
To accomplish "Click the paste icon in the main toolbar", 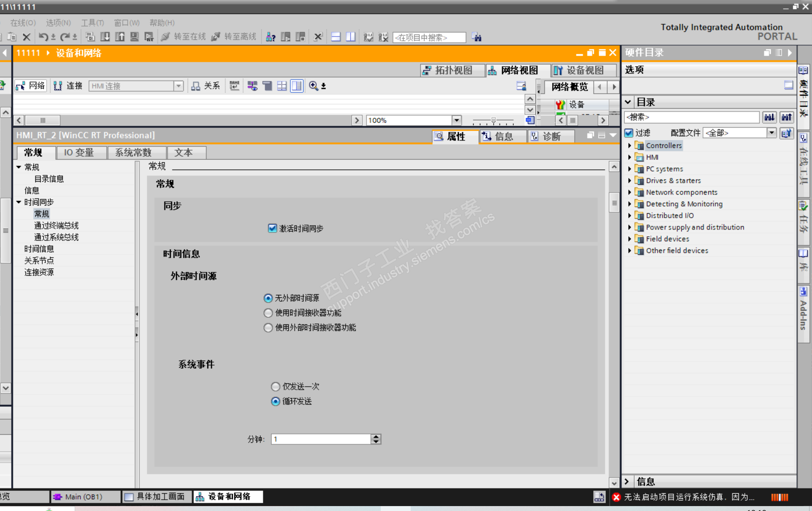I will (x=12, y=37).
